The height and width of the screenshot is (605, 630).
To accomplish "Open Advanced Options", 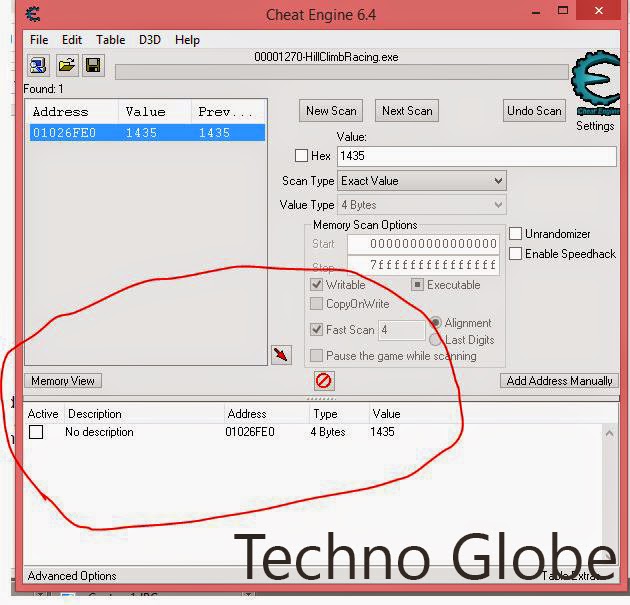I will pos(72,576).
